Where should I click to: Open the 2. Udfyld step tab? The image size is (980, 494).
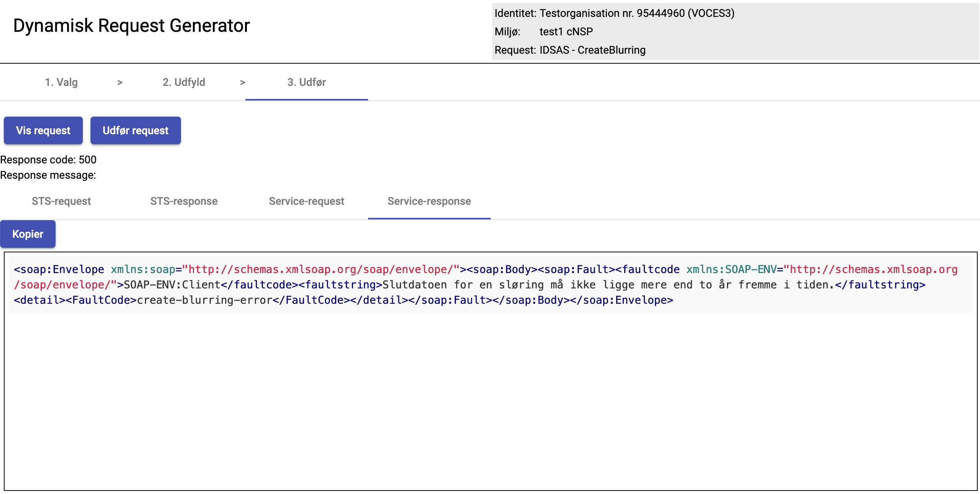(184, 82)
